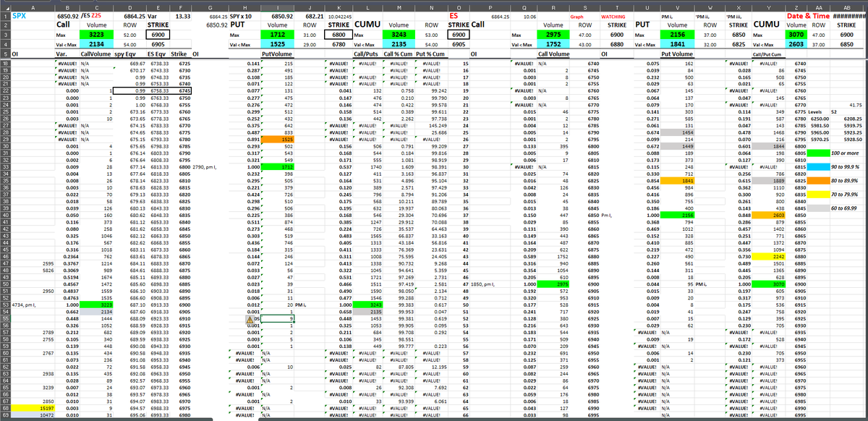Select the blue legend swatch for 90 to 99.9 %
The image size is (868, 421).
tap(820, 167)
